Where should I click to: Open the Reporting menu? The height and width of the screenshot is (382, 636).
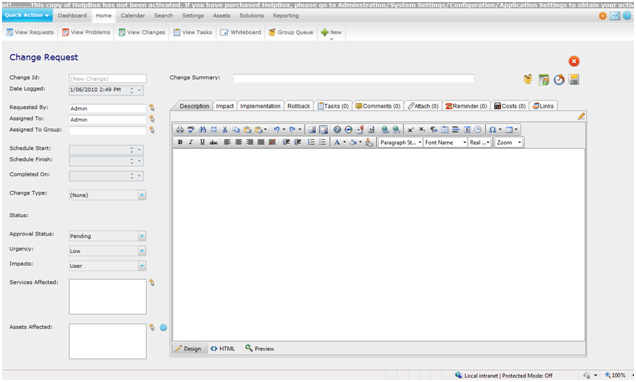[286, 15]
